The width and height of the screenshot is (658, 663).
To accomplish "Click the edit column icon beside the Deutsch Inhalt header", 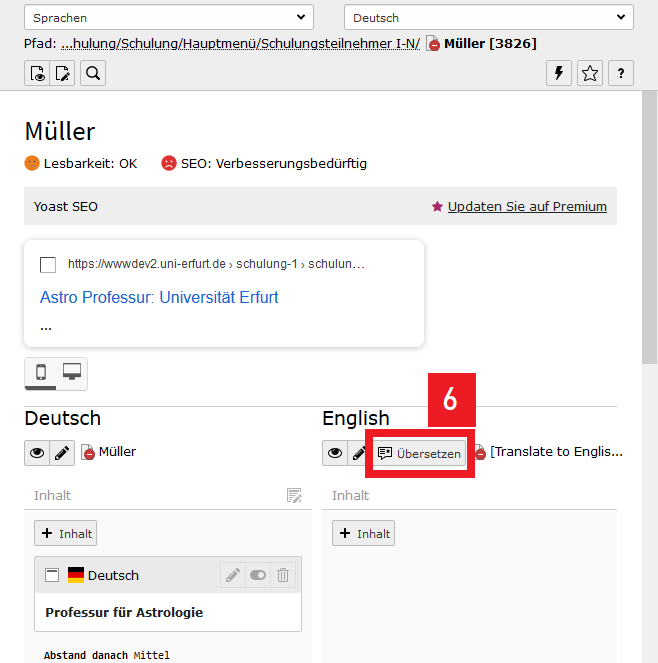I will [x=294, y=495].
